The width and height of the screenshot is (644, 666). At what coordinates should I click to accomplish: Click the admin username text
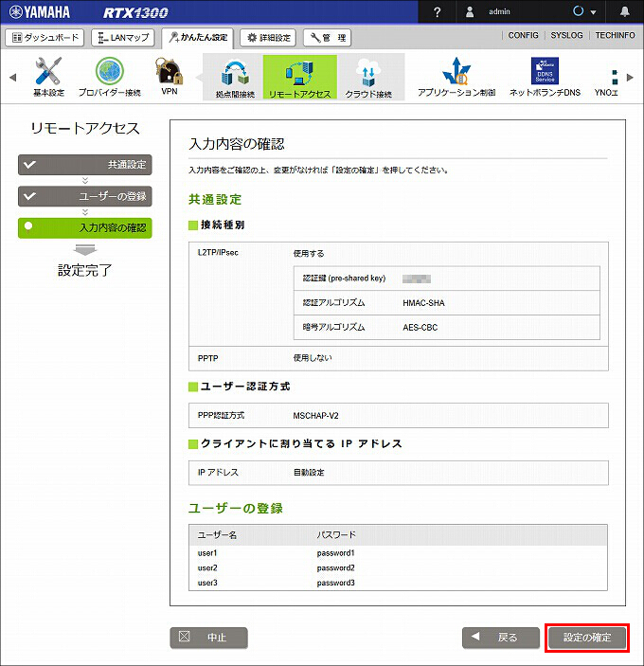pos(499,11)
